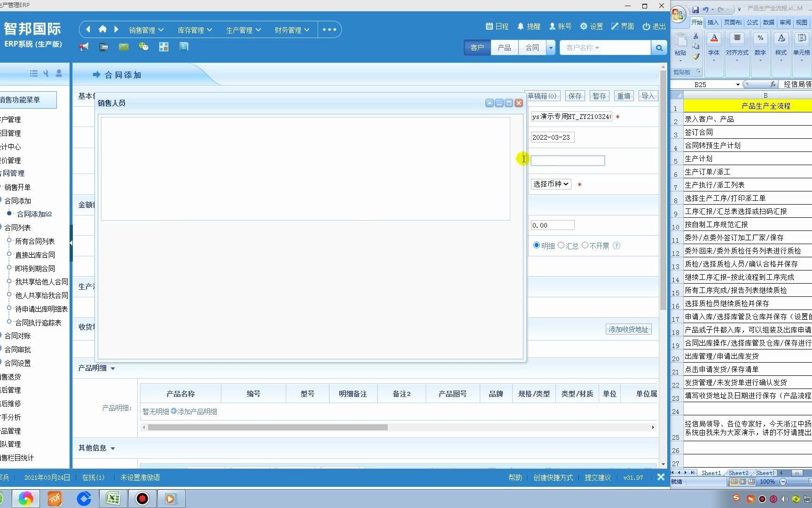Click the 保存 button
Screen dimensions: 812x508
[575, 96]
